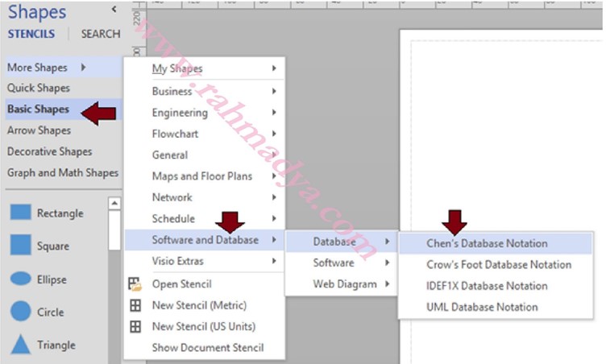Select the Rectangle shape icon

[x=19, y=213]
